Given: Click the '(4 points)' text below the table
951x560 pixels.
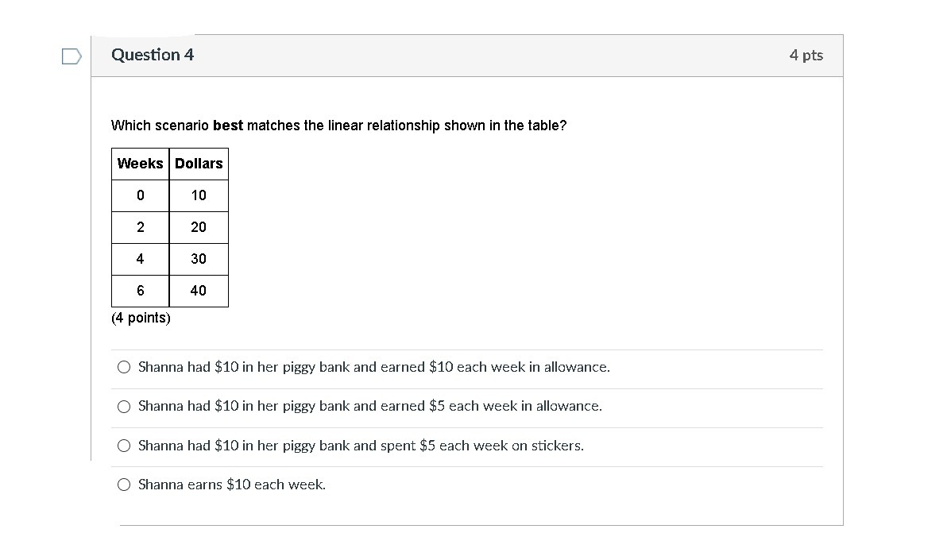Looking at the screenshot, I should (x=141, y=318).
